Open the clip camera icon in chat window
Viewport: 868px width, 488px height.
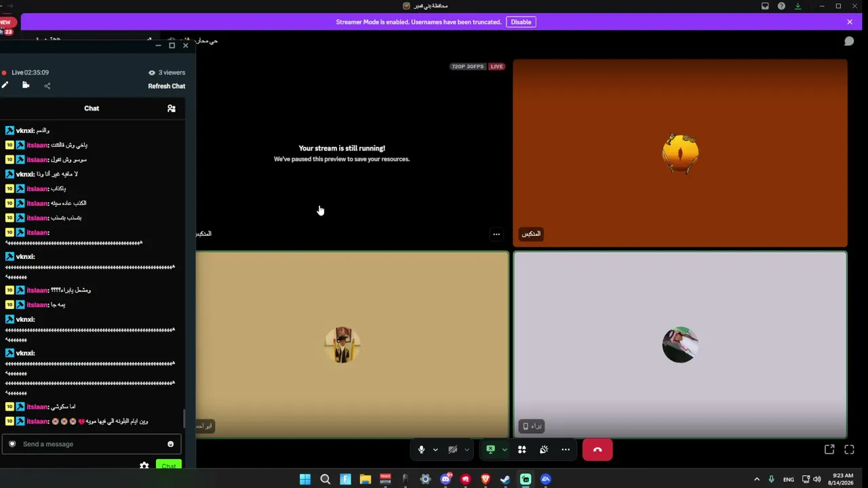(x=26, y=85)
